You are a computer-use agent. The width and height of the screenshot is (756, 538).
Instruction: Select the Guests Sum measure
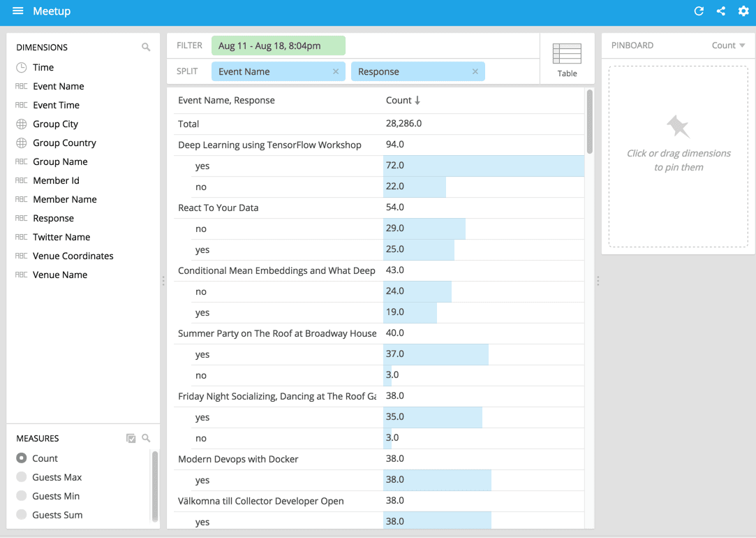pyautogui.click(x=57, y=515)
